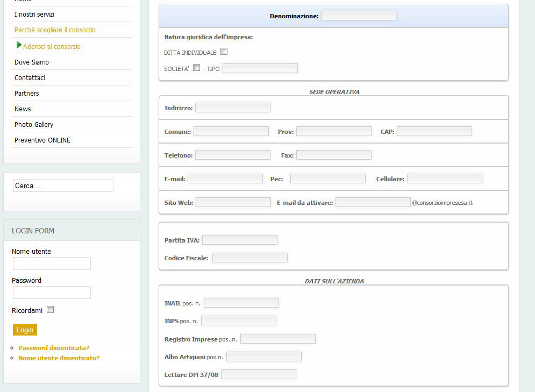Select Contattaci in the sidebar menu

pos(30,78)
